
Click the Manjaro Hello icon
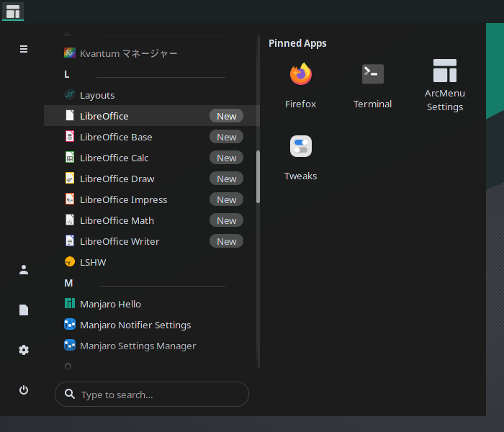[x=70, y=303]
